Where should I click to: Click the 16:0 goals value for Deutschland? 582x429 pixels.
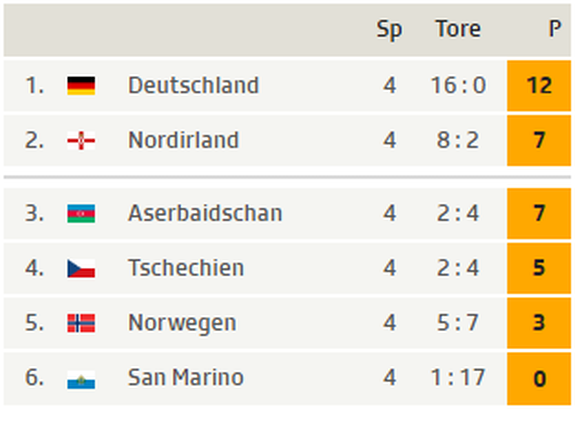point(458,85)
